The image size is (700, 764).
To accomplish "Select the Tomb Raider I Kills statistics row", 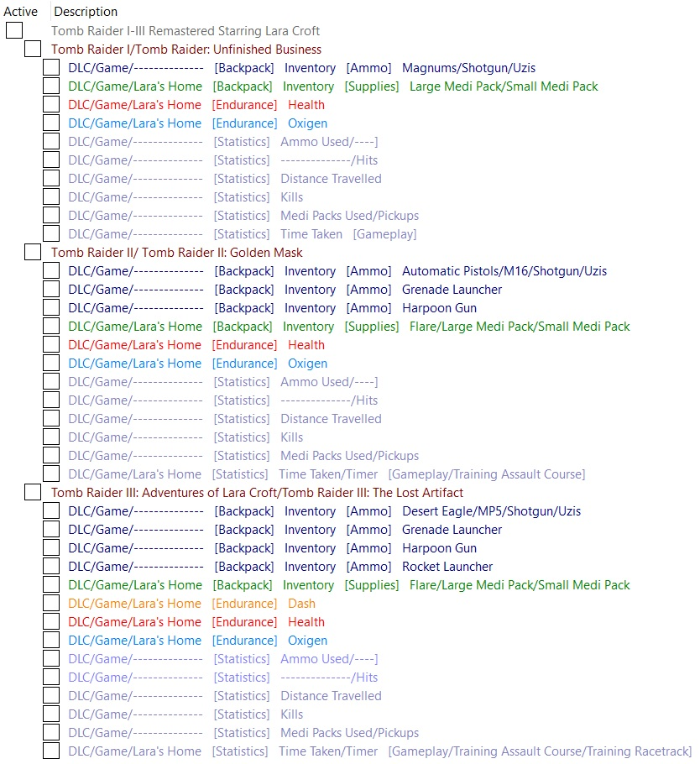I will pos(185,197).
